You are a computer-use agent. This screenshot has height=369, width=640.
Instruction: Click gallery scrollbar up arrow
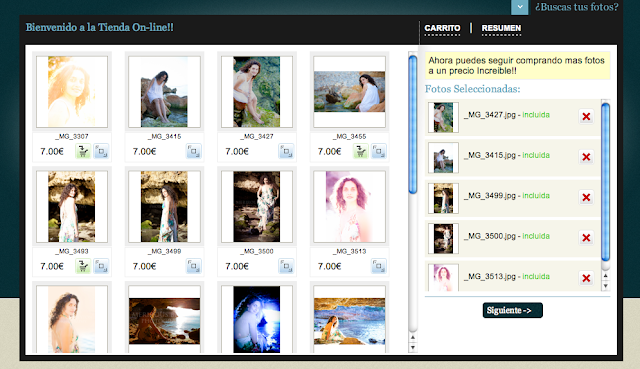(413, 337)
